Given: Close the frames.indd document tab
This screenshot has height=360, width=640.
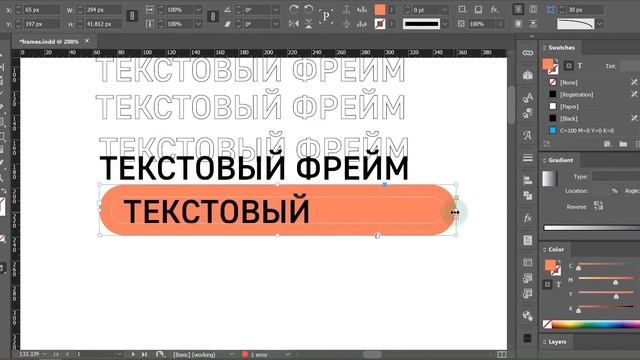Looking at the screenshot, I should click(x=87, y=41).
